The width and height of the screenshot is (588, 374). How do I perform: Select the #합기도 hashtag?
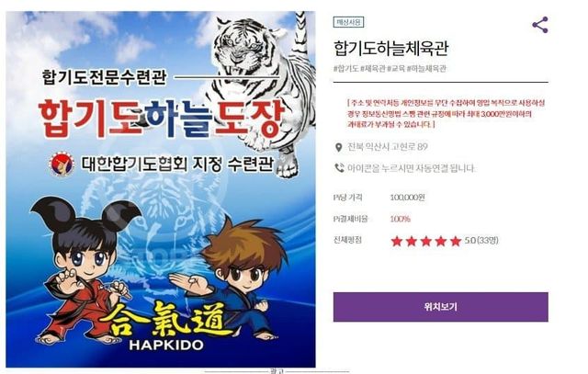tap(345, 69)
